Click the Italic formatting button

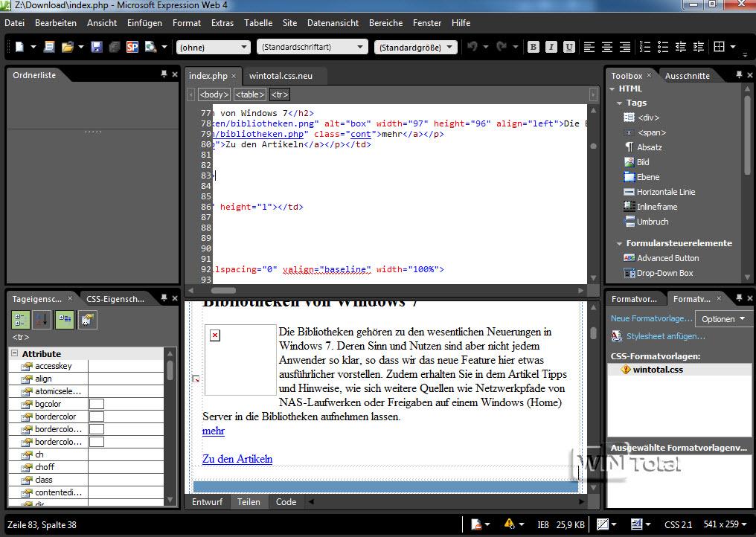point(551,47)
